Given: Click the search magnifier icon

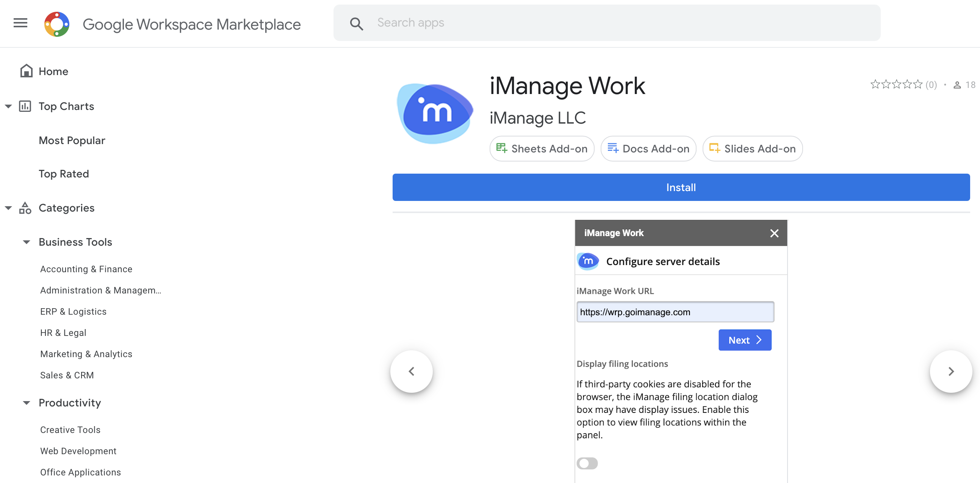Looking at the screenshot, I should 357,24.
